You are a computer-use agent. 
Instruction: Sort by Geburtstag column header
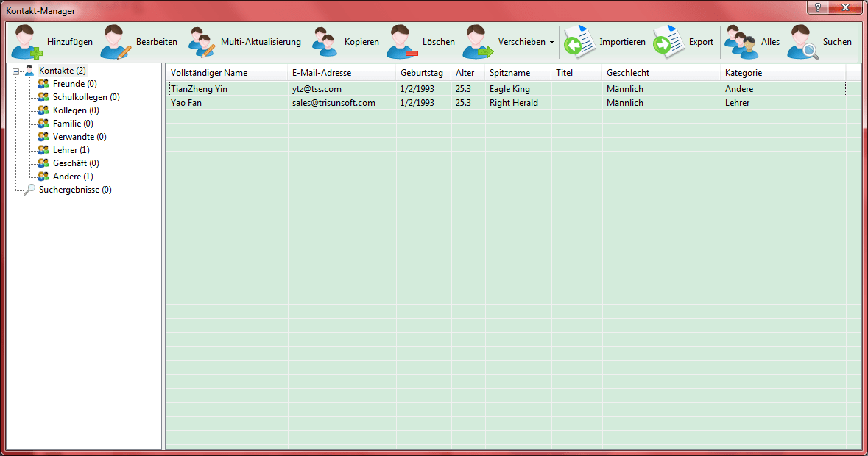(x=423, y=73)
